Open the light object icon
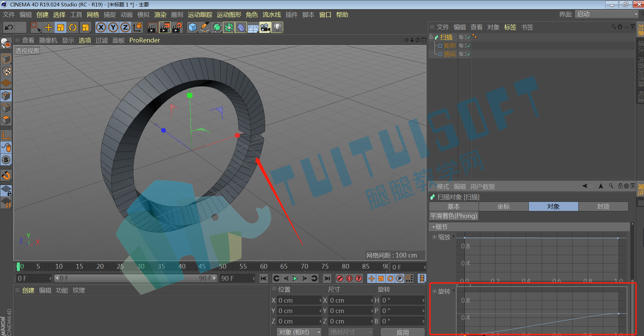This screenshot has height=336, width=644. [277, 28]
